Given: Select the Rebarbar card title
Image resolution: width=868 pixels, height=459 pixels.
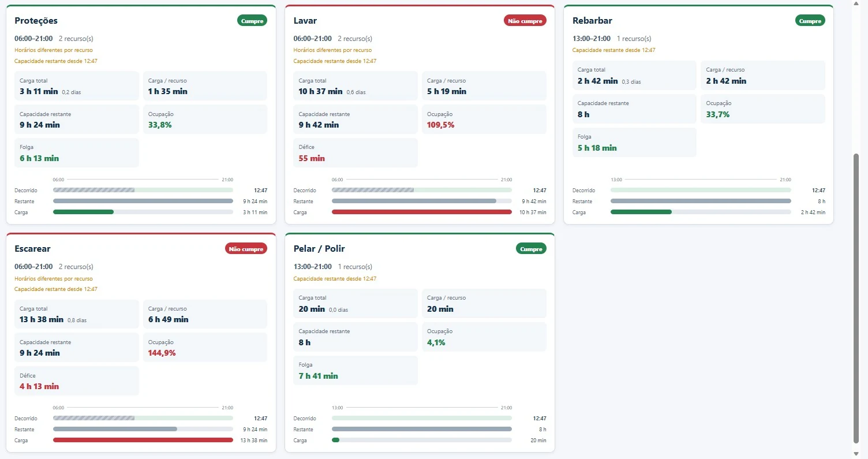Looking at the screenshot, I should point(592,21).
